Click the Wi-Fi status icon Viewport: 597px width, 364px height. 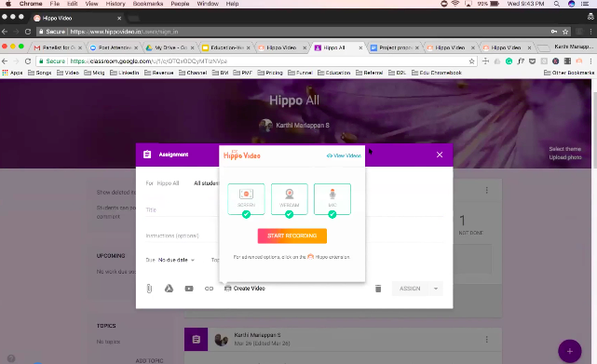pyautogui.click(x=455, y=4)
